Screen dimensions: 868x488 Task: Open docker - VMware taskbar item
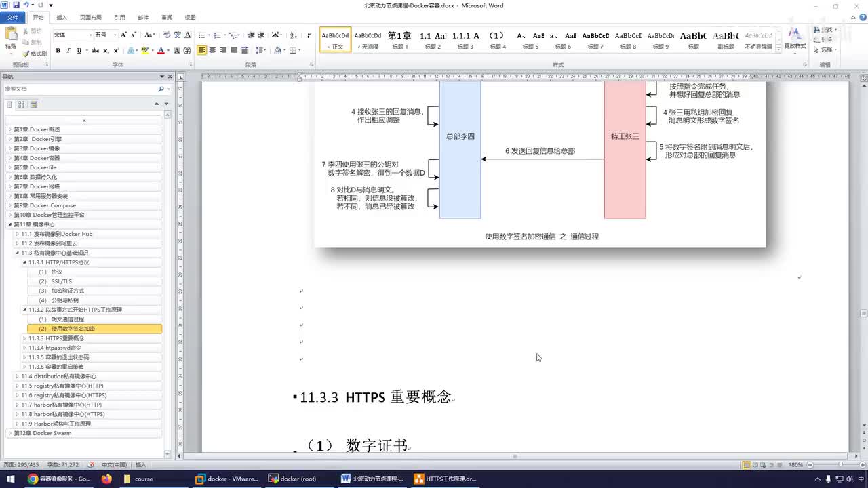coord(228,479)
